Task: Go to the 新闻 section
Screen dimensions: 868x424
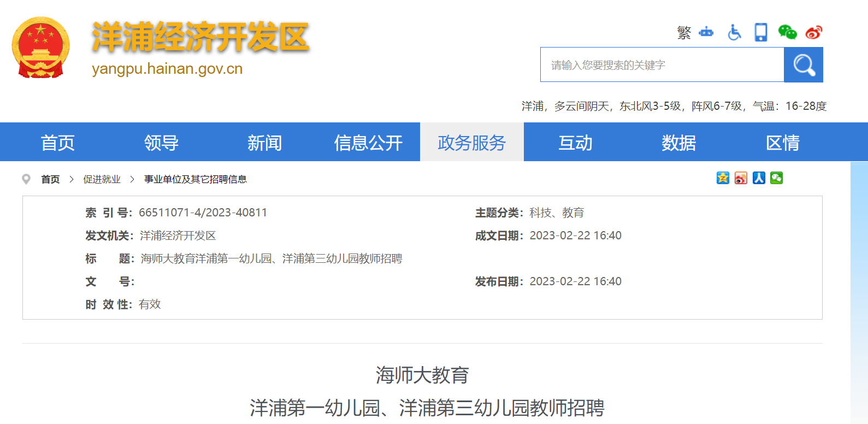Action: pos(265,143)
